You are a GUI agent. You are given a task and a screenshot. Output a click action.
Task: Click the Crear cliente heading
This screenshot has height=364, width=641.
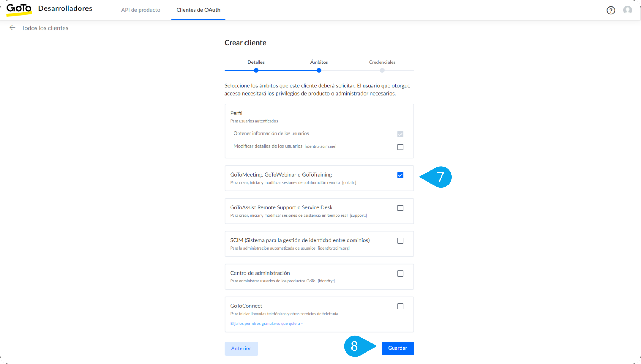245,43
